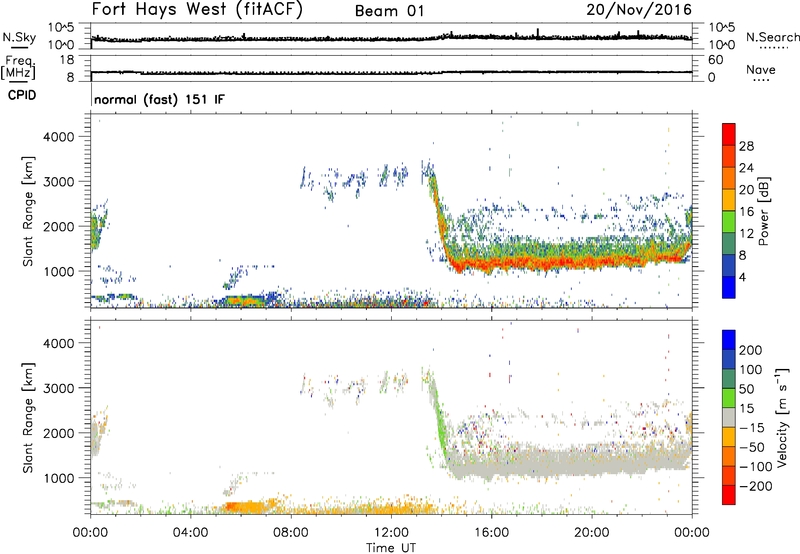The image size is (800, 554).
Task: Click the power panel 'Slant Range [km]' label
Action: pos(28,211)
